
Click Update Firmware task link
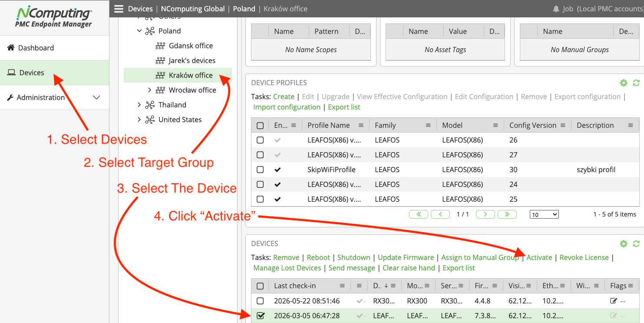click(406, 257)
